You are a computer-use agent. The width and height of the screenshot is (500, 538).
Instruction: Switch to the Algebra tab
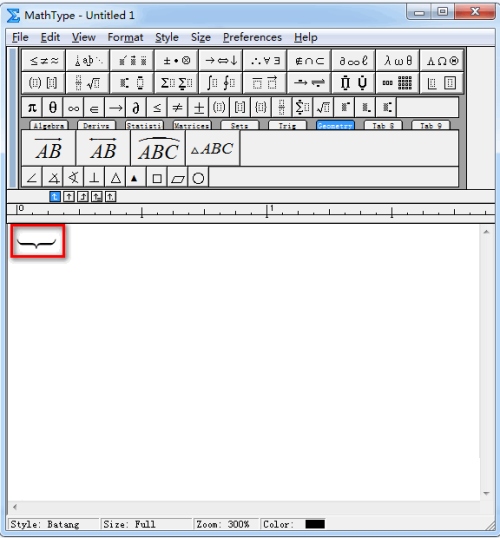pos(49,126)
